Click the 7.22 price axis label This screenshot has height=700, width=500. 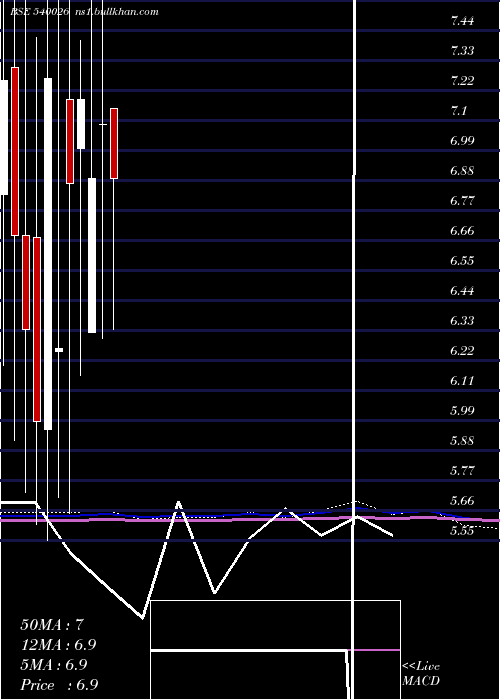(x=462, y=81)
